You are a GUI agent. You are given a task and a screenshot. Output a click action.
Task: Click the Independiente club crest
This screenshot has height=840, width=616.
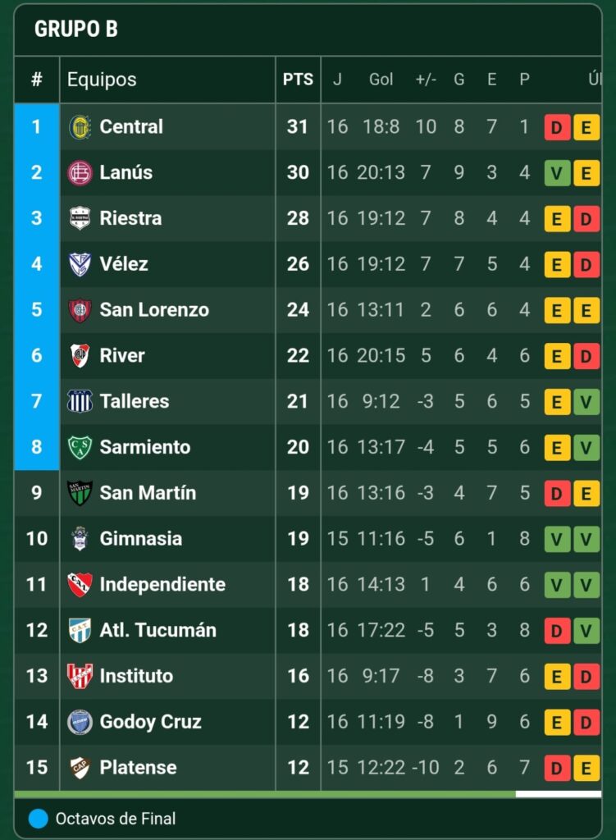click(80, 585)
